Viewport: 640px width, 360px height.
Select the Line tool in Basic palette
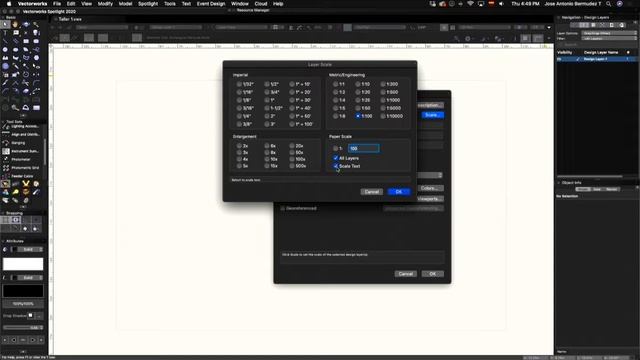click(x=5, y=41)
